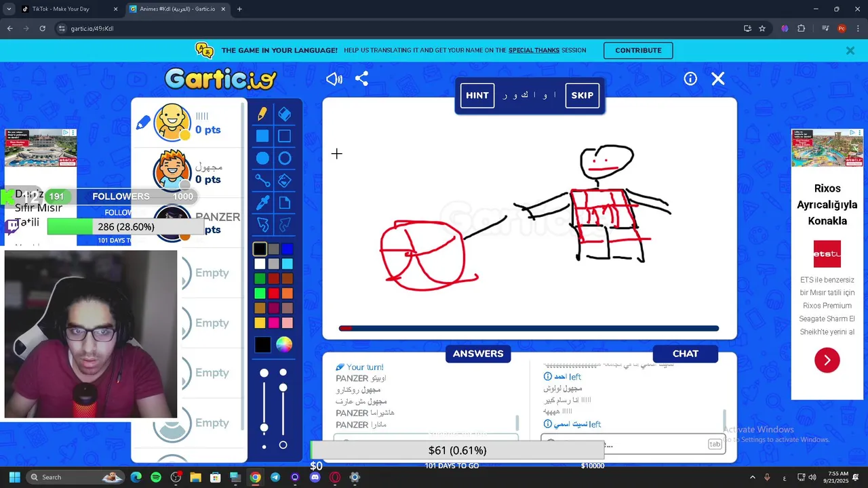Open Discord from the taskbar
Screen dimensions: 868x488
[315, 477]
